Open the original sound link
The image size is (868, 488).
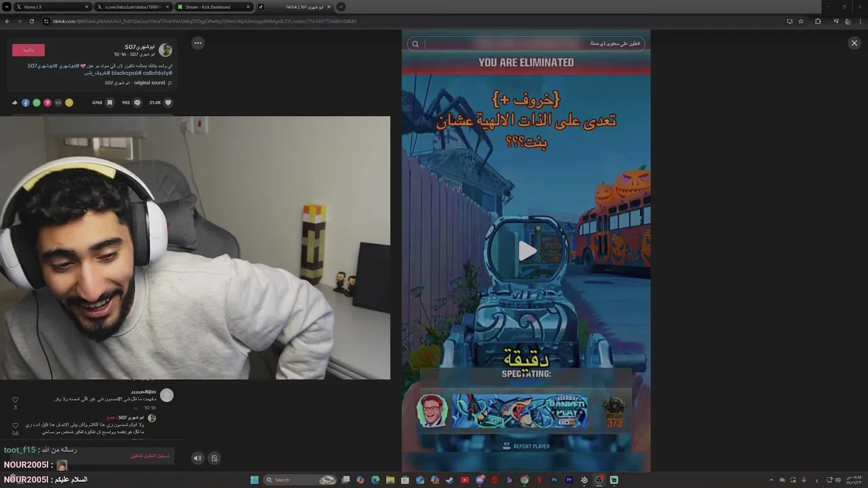(138, 83)
